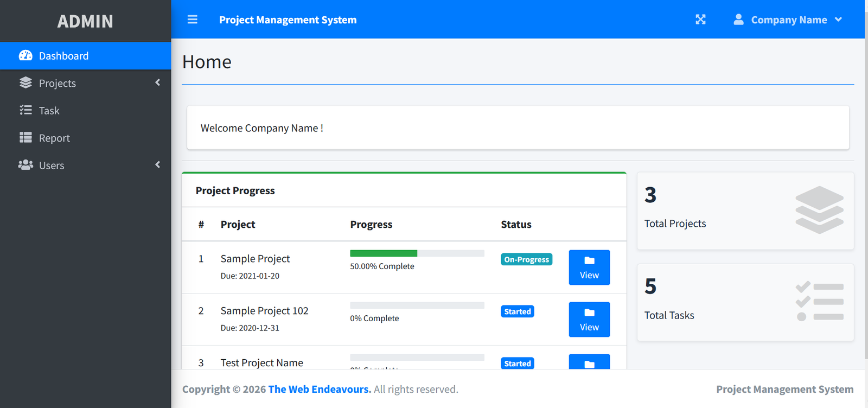The width and height of the screenshot is (868, 408).
Task: Click the On-Progress status badge
Action: click(526, 259)
